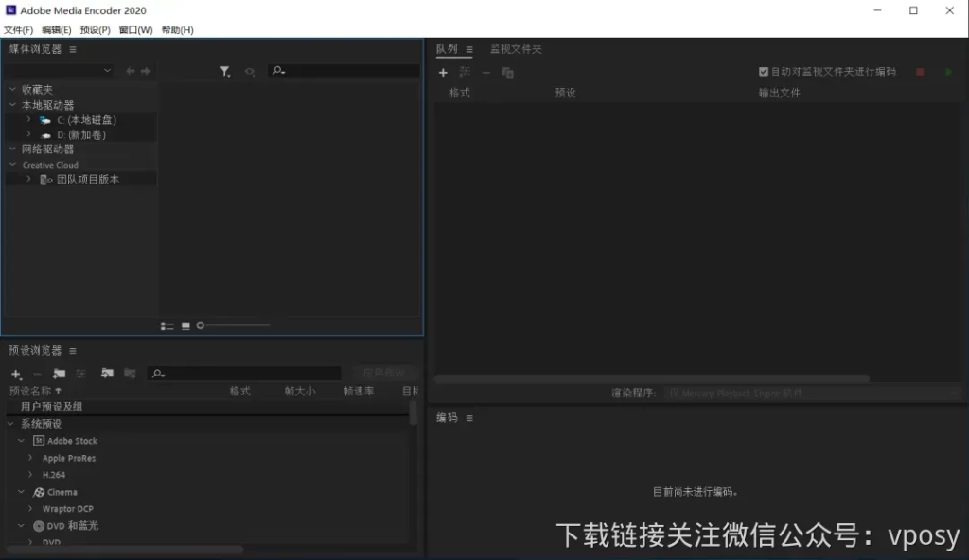Click the preset browser vertical scrollbar
The height and width of the screenshot is (560, 969).
tap(413, 412)
